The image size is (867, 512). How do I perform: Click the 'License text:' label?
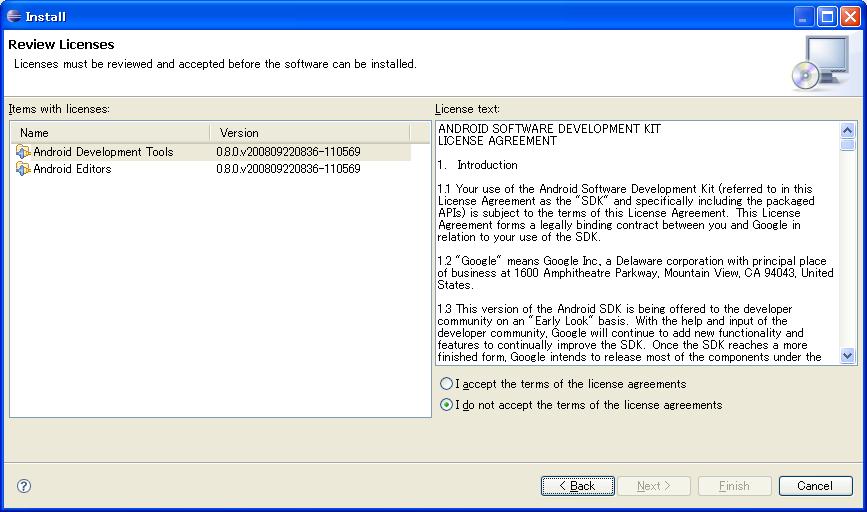(x=467, y=109)
